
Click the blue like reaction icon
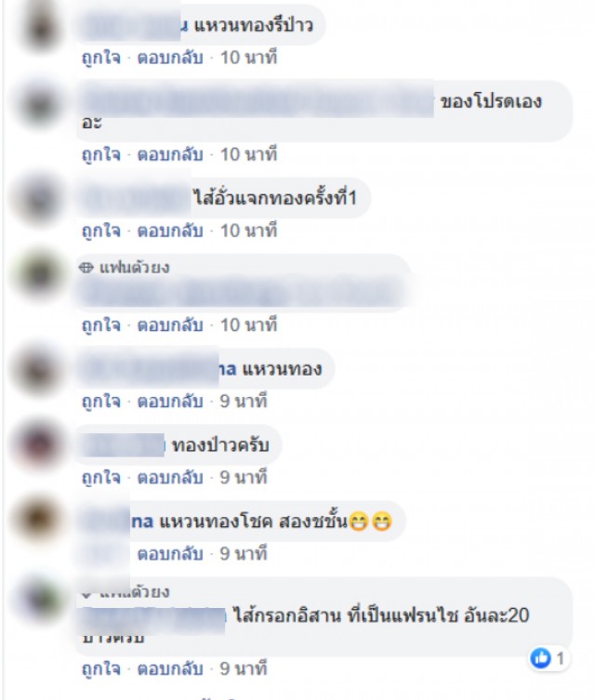[x=540, y=658]
